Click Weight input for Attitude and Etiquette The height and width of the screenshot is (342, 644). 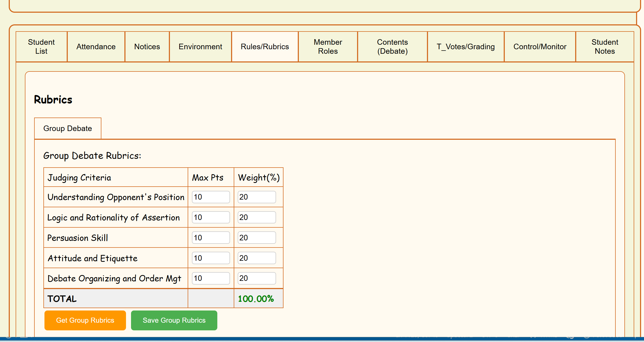click(256, 258)
